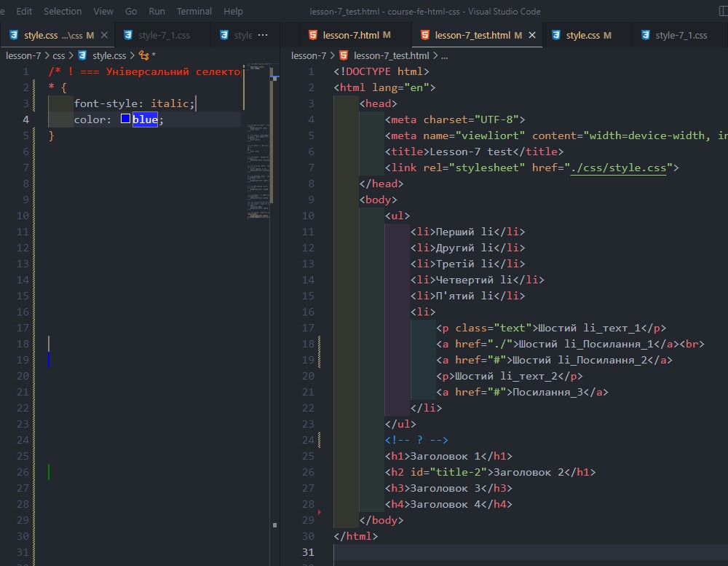Click the Універсальний селектор comment
The image size is (728, 566).
tap(145, 71)
